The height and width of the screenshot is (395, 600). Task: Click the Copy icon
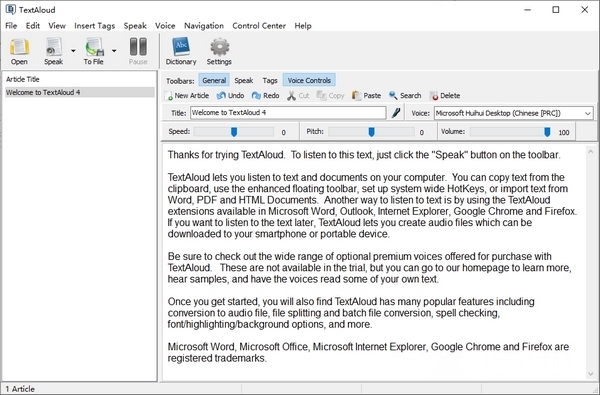coord(321,96)
